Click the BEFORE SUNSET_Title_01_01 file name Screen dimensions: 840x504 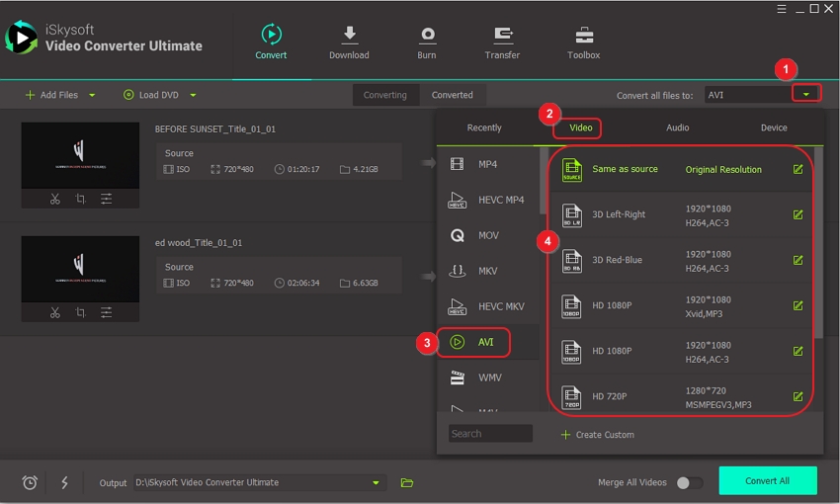pyautogui.click(x=214, y=129)
